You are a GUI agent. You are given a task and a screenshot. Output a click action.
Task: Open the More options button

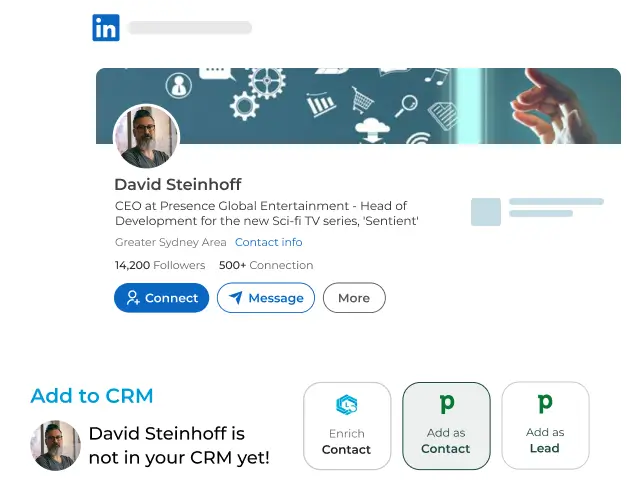pos(354,298)
